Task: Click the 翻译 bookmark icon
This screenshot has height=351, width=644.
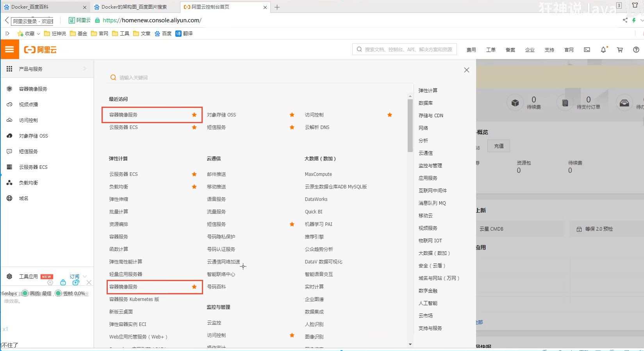Action: point(178,34)
